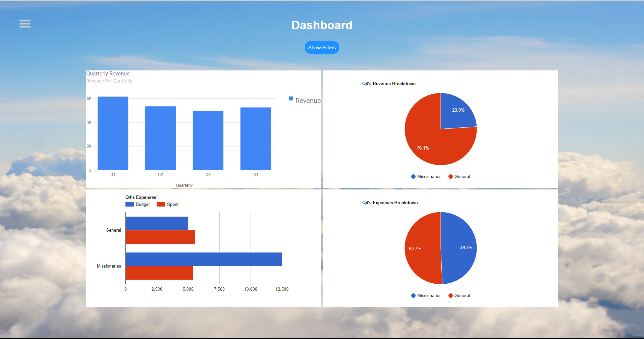Click General legend dot in Revenue Breakdown

tap(450, 177)
